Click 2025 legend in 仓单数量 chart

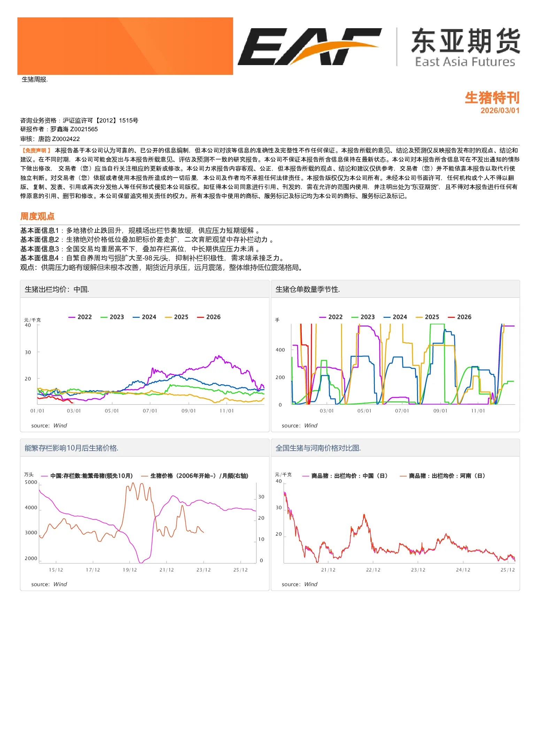pos(427,317)
